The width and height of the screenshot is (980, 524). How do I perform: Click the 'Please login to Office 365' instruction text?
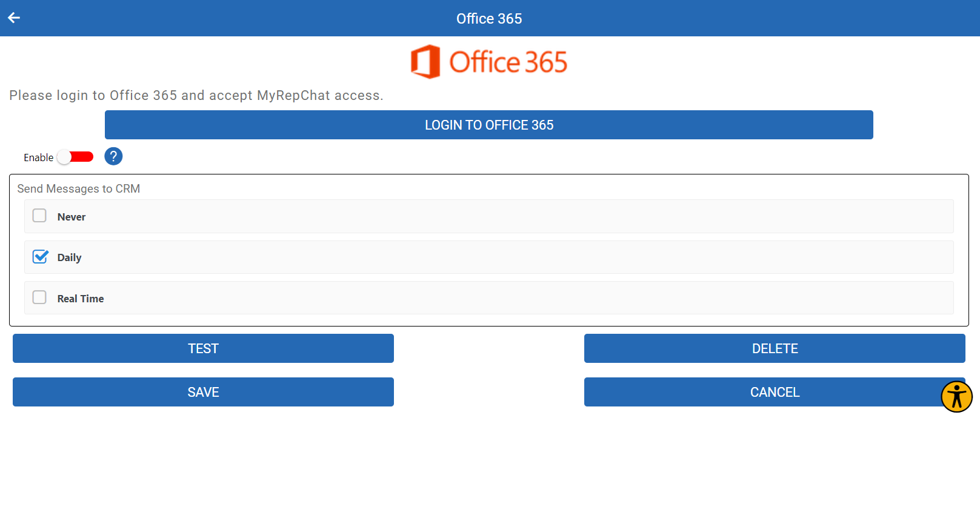[196, 95]
